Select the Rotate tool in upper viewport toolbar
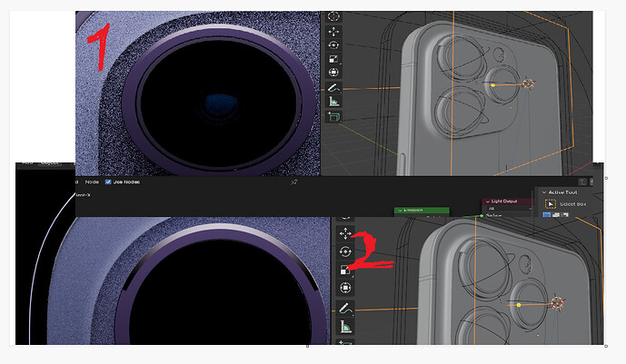 [x=333, y=45]
